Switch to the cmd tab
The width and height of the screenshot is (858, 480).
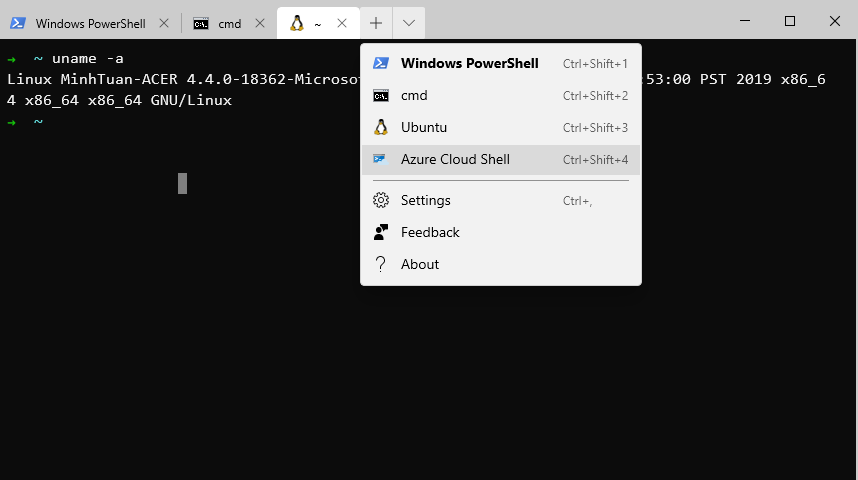tap(230, 23)
